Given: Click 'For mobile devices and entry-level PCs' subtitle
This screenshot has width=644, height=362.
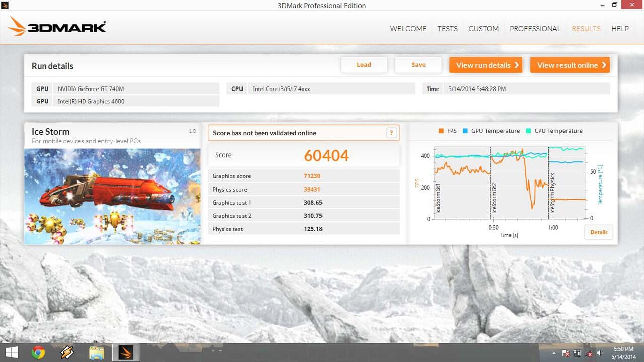Looking at the screenshot, I should point(86,141).
